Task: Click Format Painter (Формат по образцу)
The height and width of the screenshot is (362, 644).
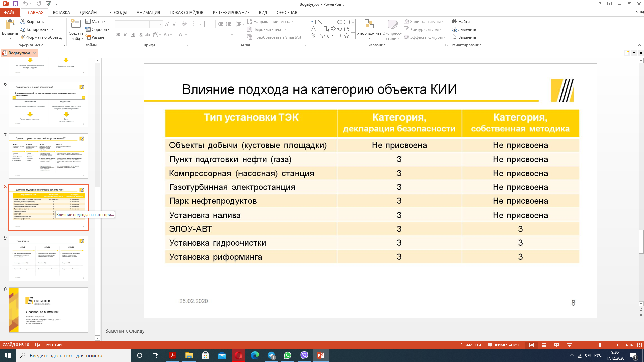Action: click(x=42, y=37)
